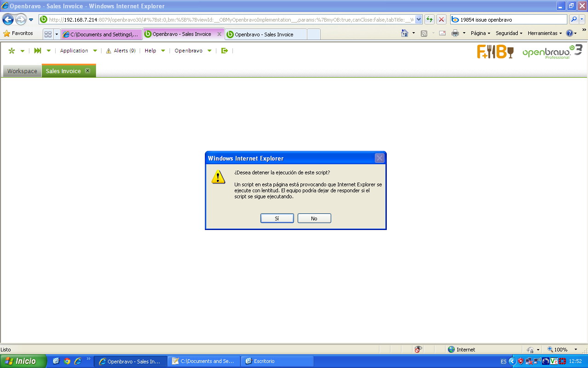Expand the address bar URL dropdown
Screen dimensions: 588x368
point(418,20)
